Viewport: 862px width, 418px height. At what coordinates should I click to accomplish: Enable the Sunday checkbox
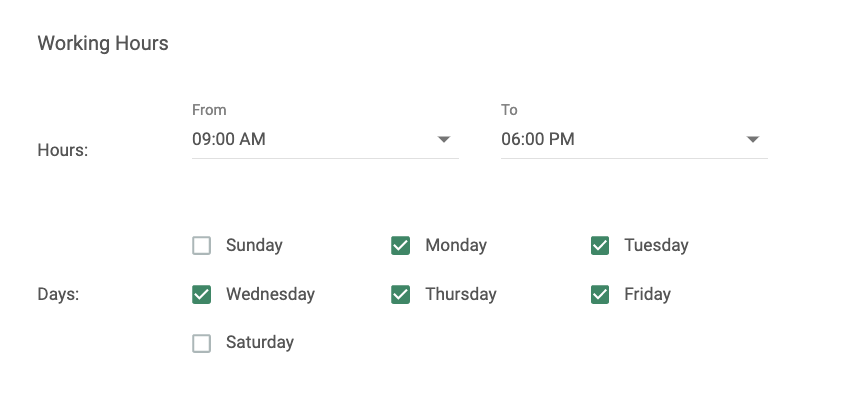click(x=201, y=245)
